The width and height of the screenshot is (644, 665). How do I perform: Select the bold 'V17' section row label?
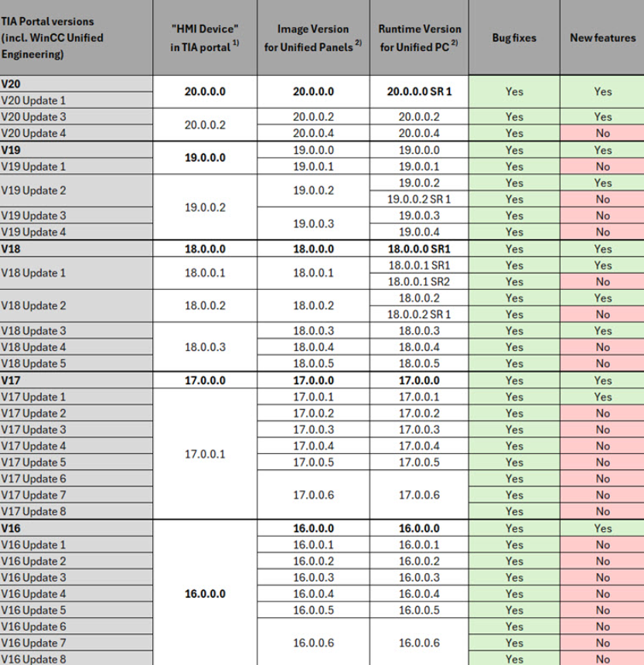pyautogui.click(x=15, y=380)
